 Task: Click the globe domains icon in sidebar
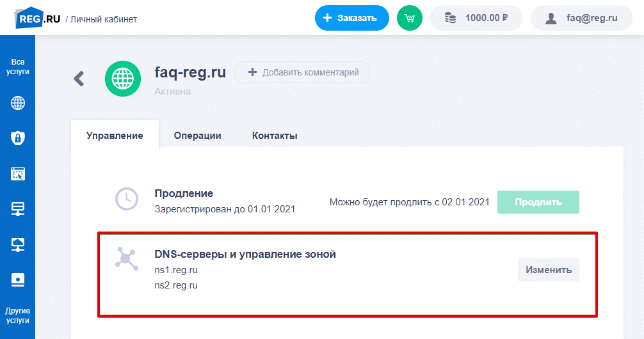coord(18,103)
